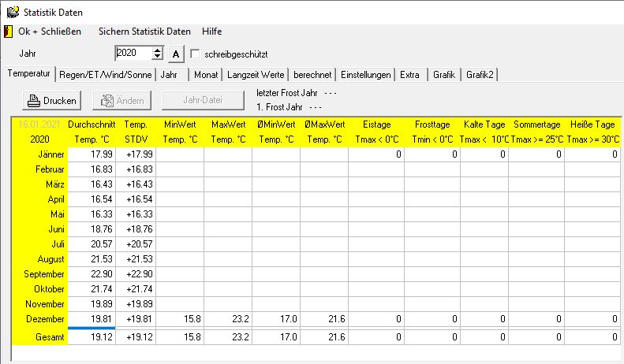The height and width of the screenshot is (364, 624).
Task: Go to the Grafik2 tab
Action: pyautogui.click(x=480, y=75)
